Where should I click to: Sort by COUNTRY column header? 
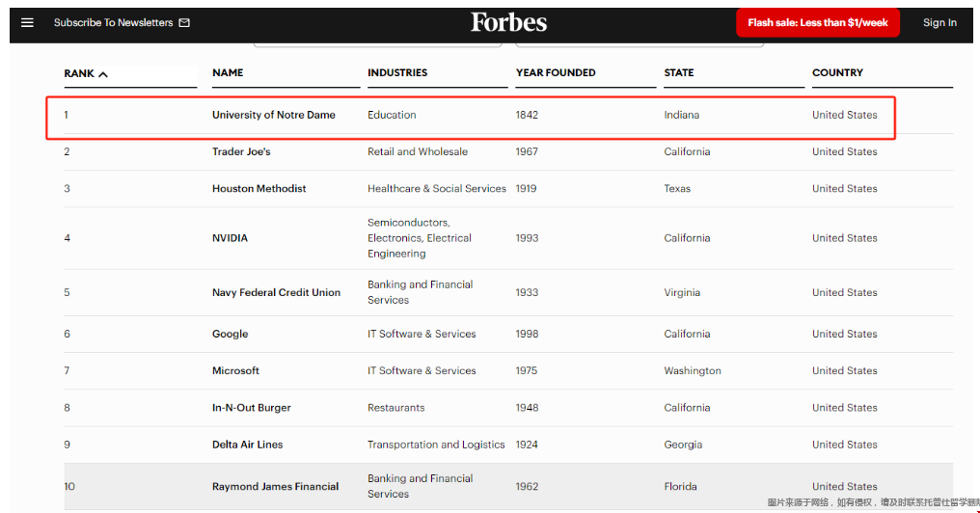click(x=837, y=72)
